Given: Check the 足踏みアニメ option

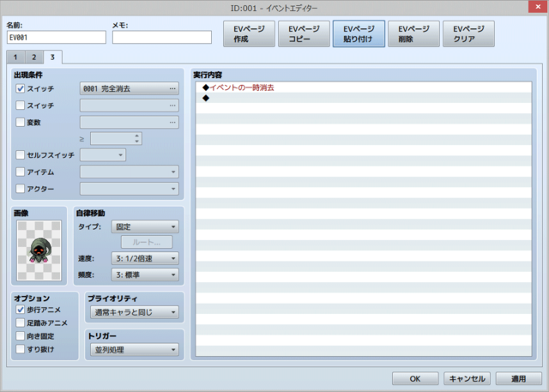Looking at the screenshot, I should click(x=21, y=323).
